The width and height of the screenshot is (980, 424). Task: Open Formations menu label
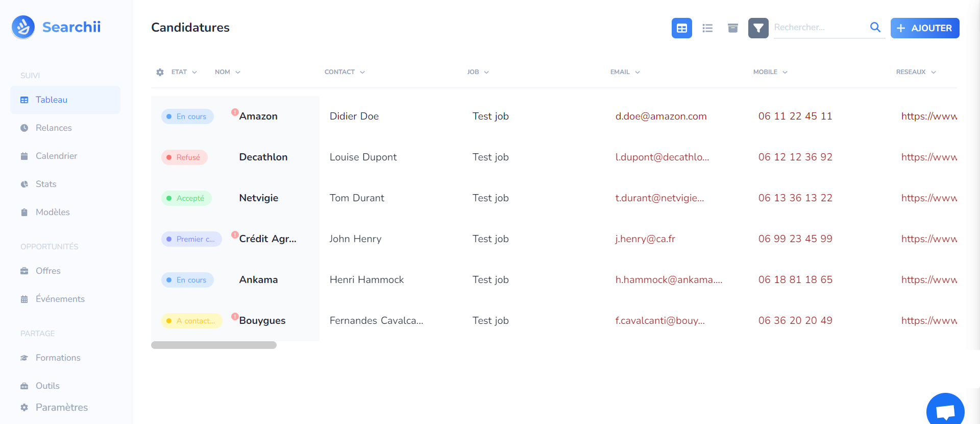point(58,358)
